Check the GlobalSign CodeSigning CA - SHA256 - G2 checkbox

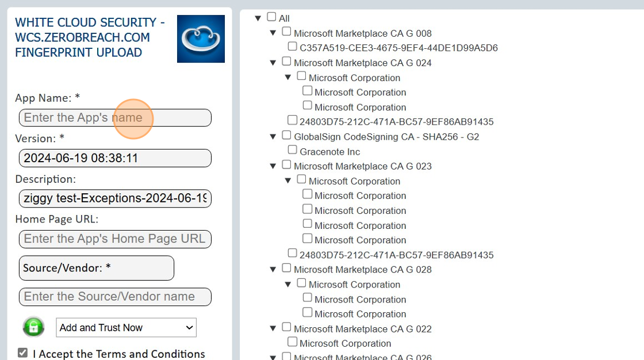[286, 135]
